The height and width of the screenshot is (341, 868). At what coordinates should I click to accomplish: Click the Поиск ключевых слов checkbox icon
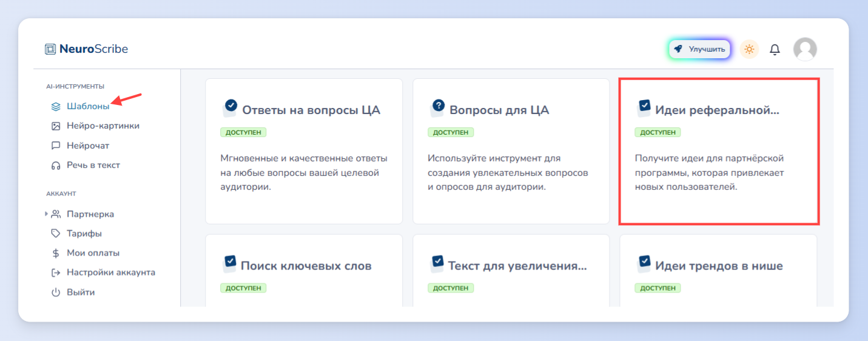click(230, 263)
